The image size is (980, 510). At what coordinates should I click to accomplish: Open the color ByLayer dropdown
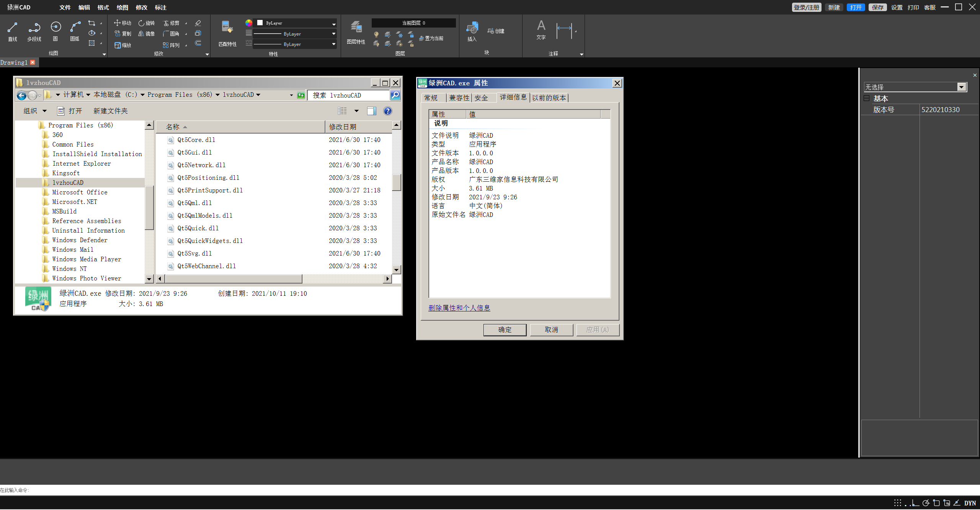point(333,23)
